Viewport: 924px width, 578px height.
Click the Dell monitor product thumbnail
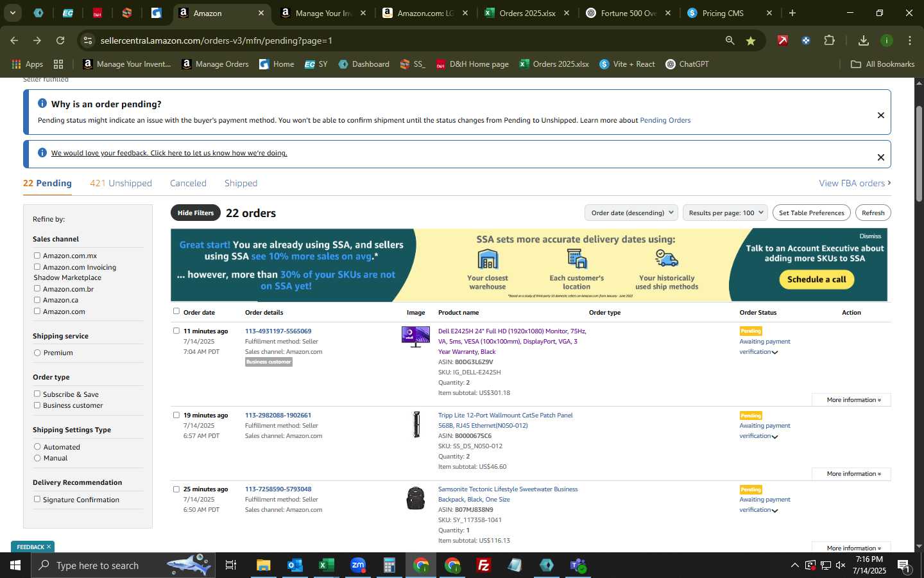[x=416, y=337]
